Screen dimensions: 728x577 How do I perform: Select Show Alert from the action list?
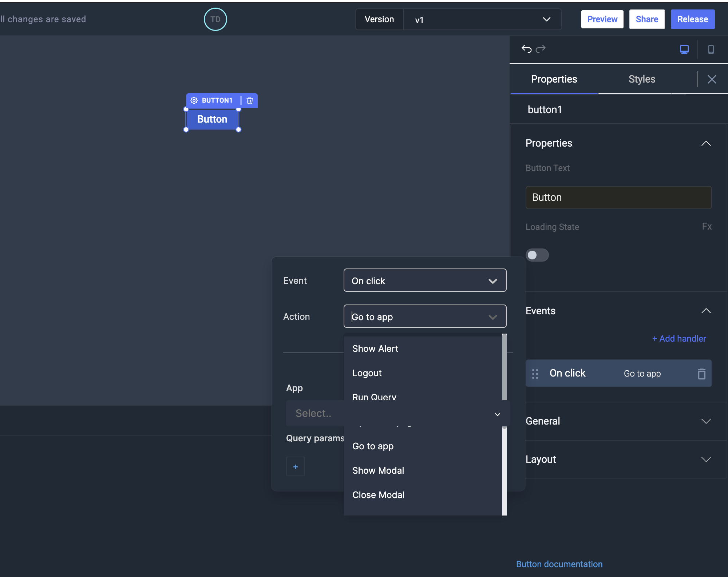point(375,348)
